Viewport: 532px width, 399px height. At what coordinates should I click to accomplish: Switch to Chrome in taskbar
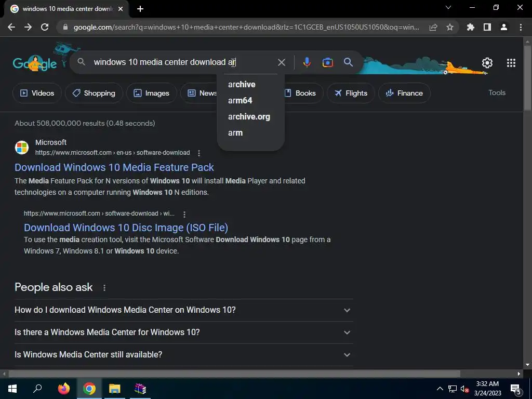89,389
